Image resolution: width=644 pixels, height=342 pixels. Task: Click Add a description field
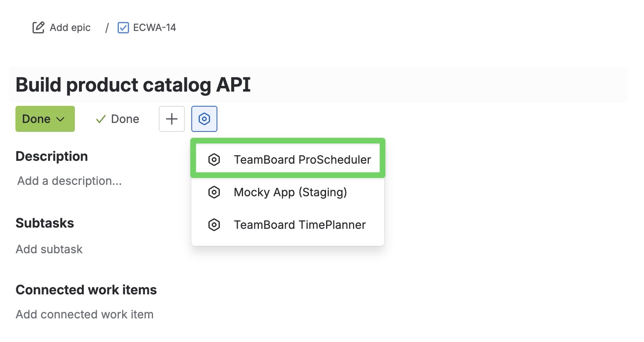click(70, 181)
